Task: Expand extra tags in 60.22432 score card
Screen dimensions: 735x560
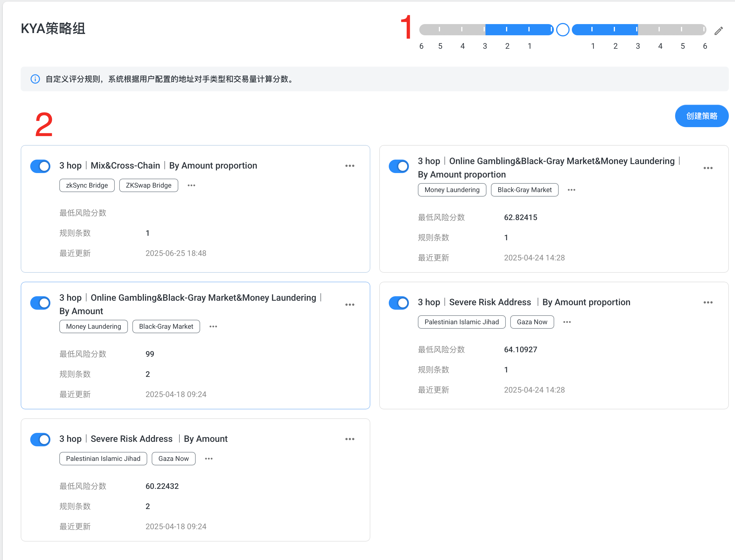Action: click(209, 459)
